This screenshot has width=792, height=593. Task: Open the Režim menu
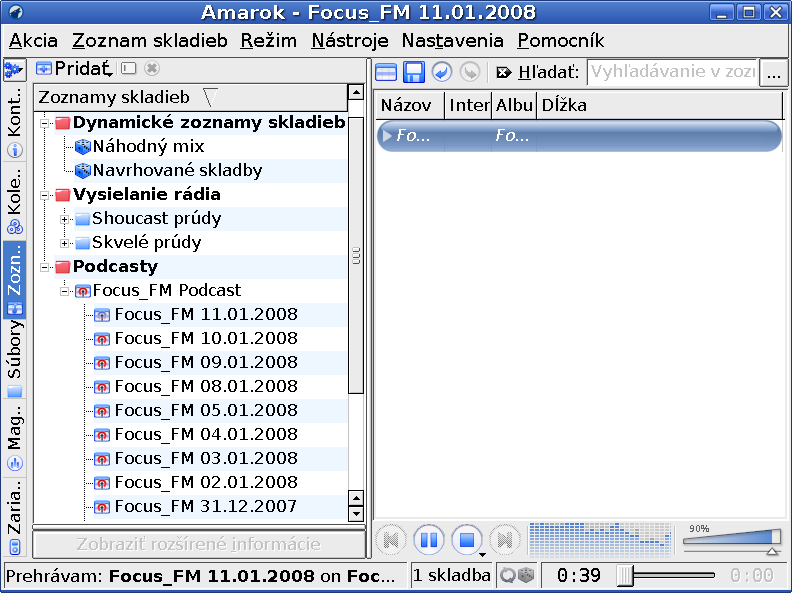click(x=268, y=40)
